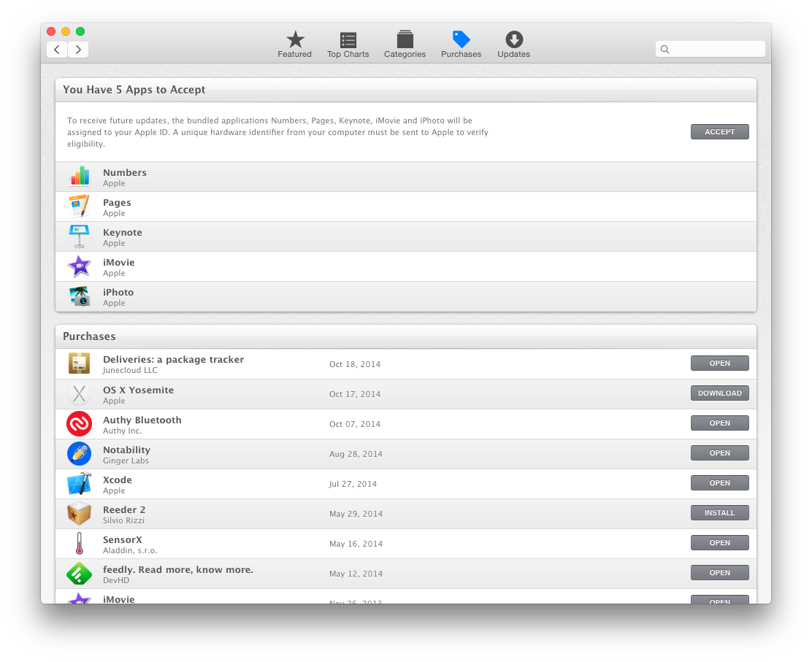The width and height of the screenshot is (812, 662).
Task: Click 'feedly. Read more, know more.' title
Action: click(x=178, y=569)
